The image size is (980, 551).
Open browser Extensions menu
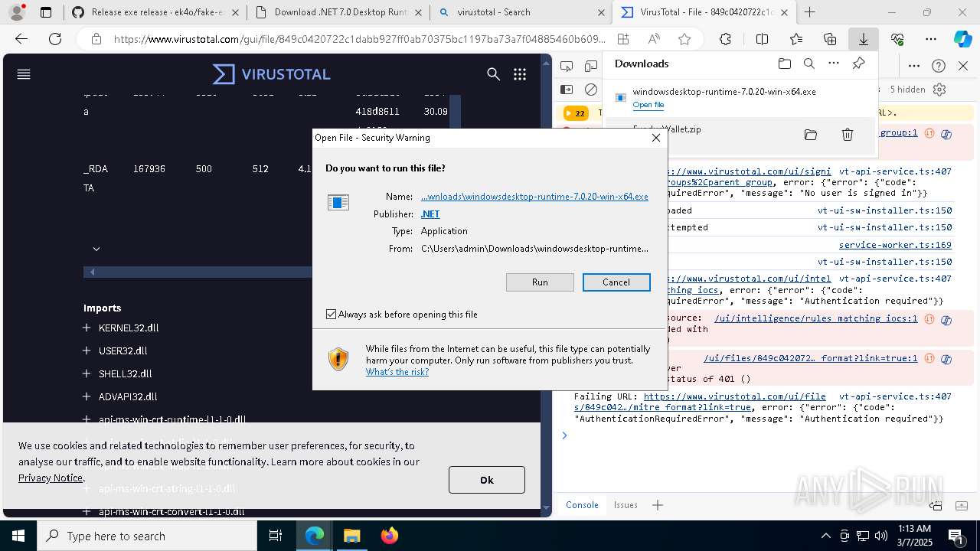[x=725, y=40]
